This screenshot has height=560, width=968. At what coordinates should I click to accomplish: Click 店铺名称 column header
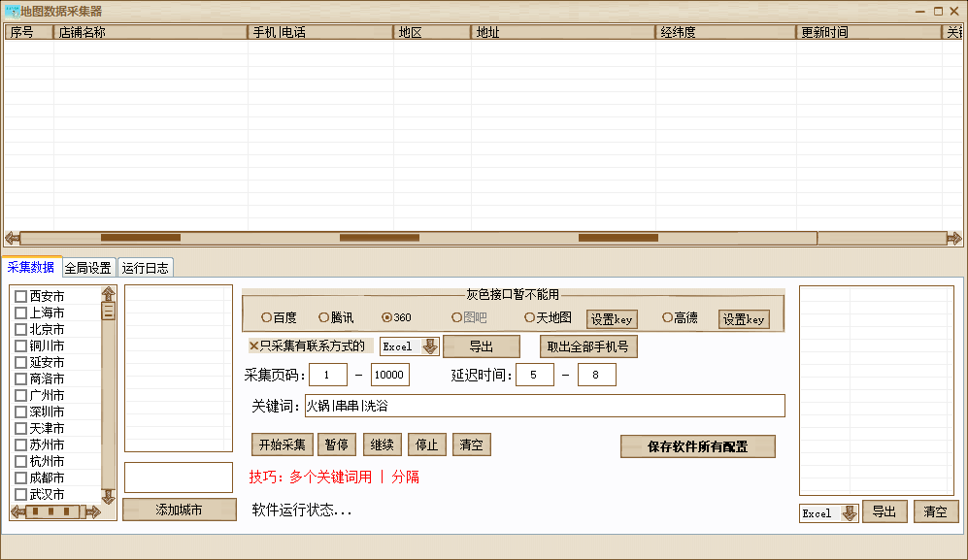[x=150, y=32]
